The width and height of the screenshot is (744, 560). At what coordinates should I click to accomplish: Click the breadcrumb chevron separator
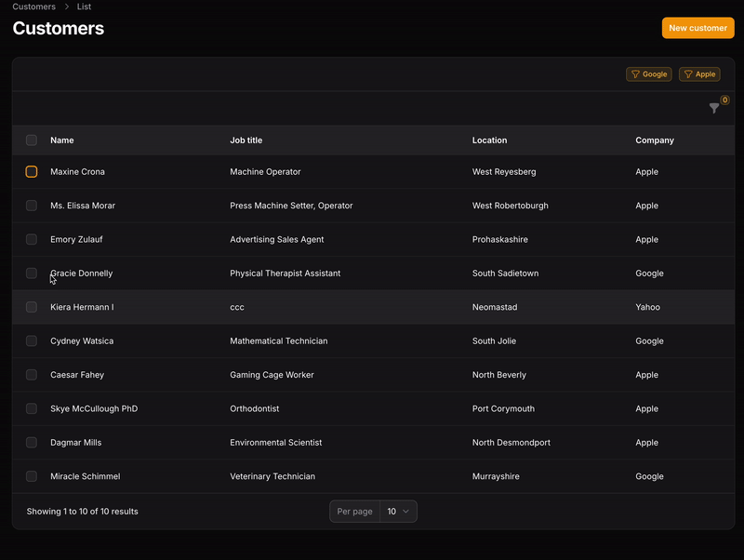click(67, 7)
